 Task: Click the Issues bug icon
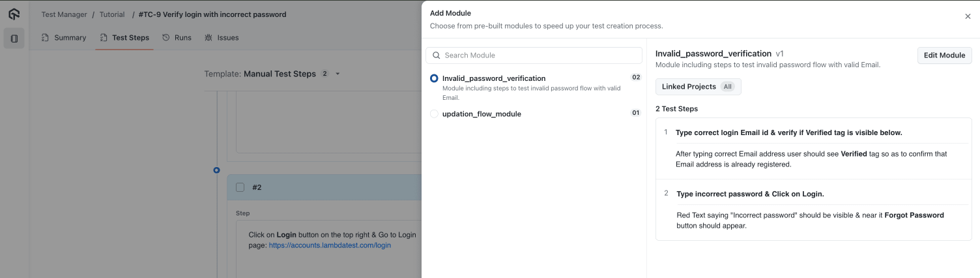tap(209, 38)
